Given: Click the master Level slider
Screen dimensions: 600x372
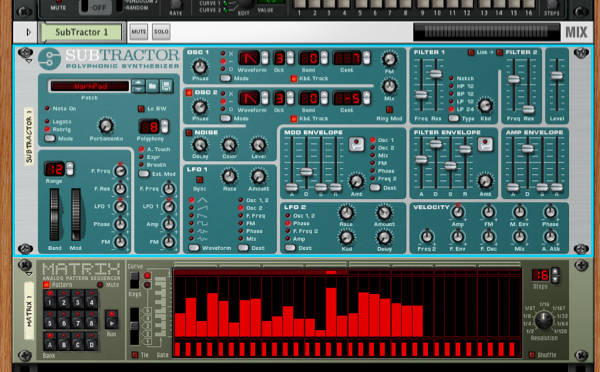Looking at the screenshot, I should point(557,76).
